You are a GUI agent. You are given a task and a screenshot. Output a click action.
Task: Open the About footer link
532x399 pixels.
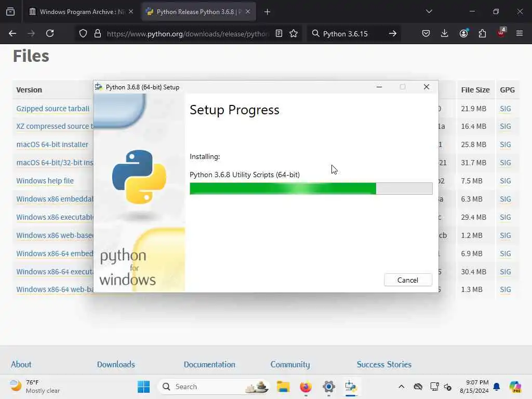coord(21,364)
